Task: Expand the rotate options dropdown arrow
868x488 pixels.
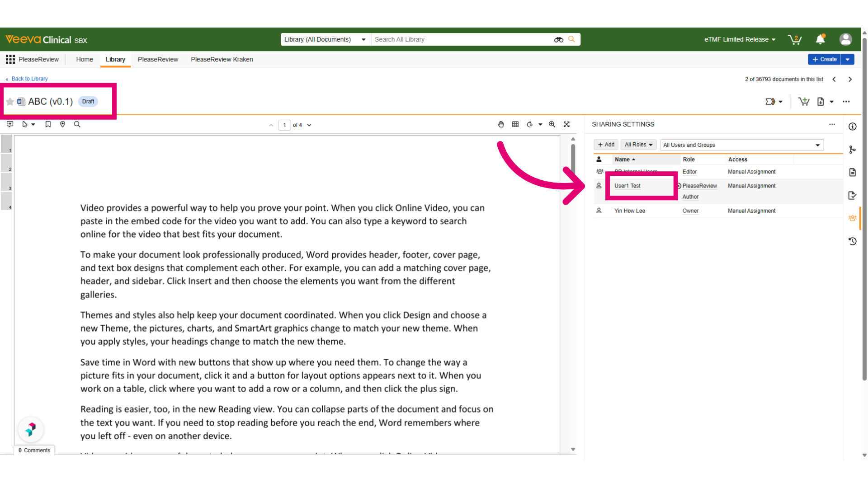Action: (540, 125)
